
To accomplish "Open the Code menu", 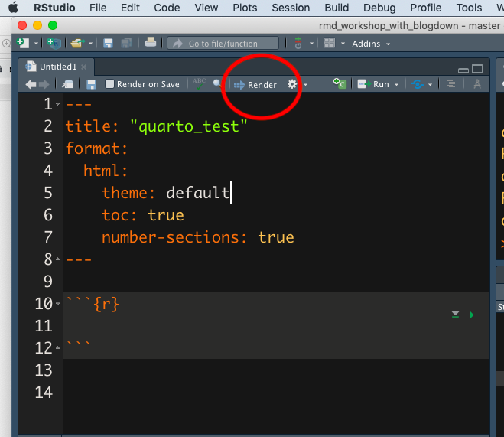I will [167, 8].
